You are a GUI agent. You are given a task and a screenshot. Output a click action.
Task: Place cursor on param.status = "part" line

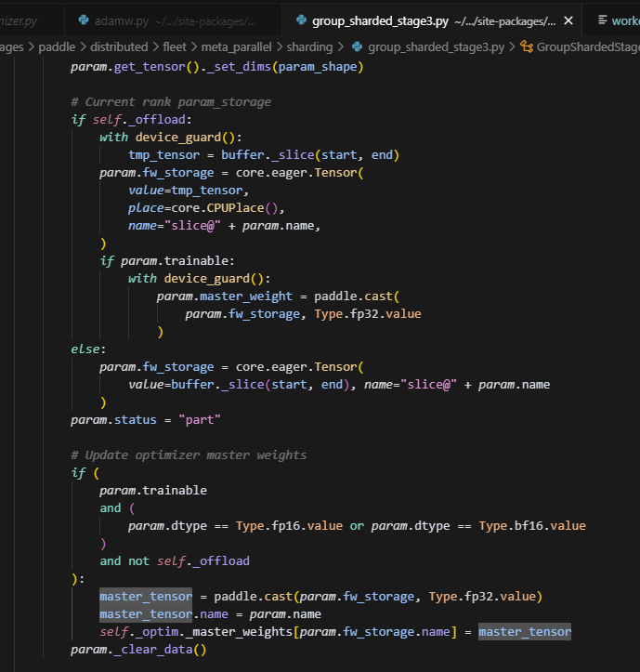point(145,419)
